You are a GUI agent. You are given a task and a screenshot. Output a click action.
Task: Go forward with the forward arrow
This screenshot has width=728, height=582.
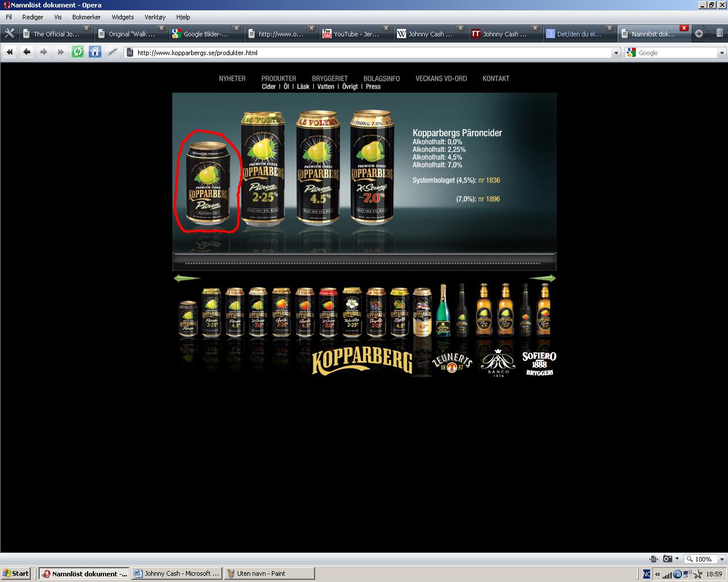tap(44, 52)
